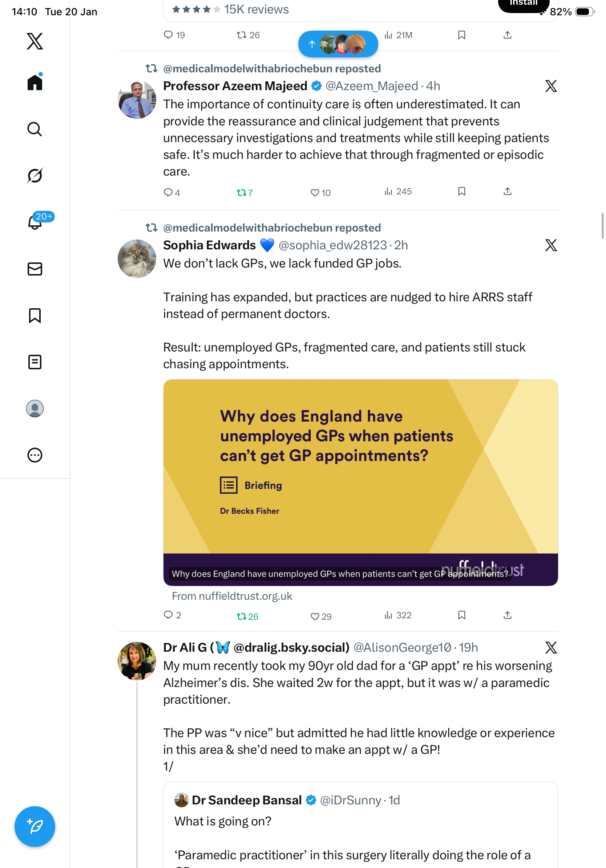
Task: Open Grok actions on Dr Ali G's post
Action: (x=551, y=648)
